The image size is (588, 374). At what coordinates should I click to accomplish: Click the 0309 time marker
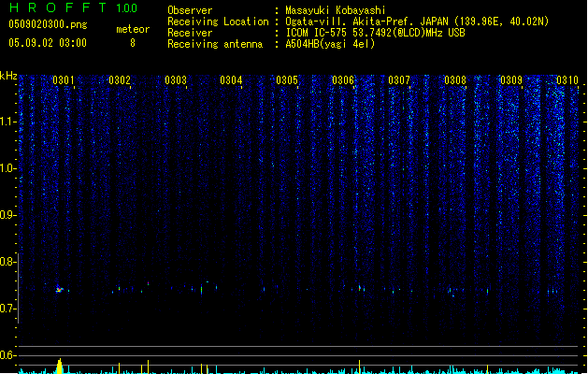coord(511,79)
